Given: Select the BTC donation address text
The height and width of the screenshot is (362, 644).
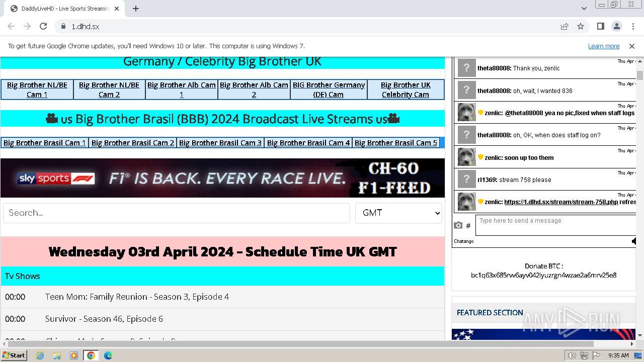Looking at the screenshot, I should click(x=543, y=275).
